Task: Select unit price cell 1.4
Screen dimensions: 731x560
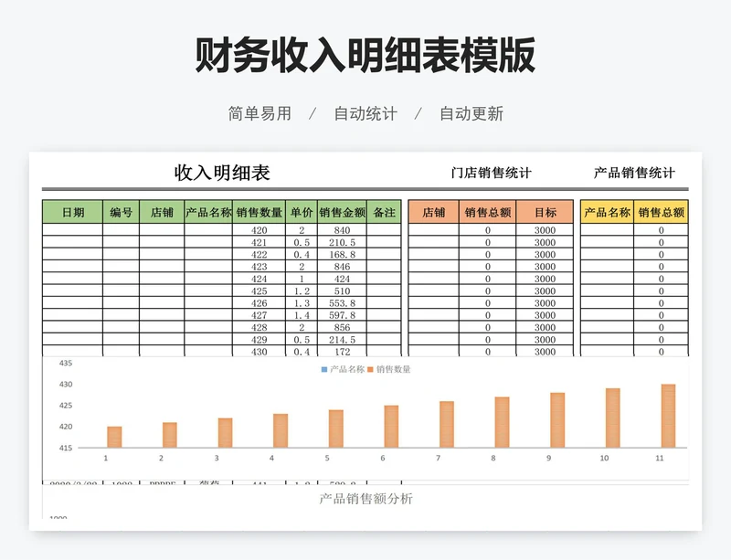Action: 302,315
